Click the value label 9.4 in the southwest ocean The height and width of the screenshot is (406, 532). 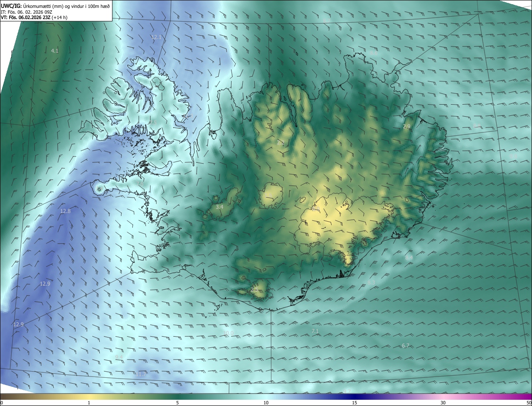click(x=119, y=357)
